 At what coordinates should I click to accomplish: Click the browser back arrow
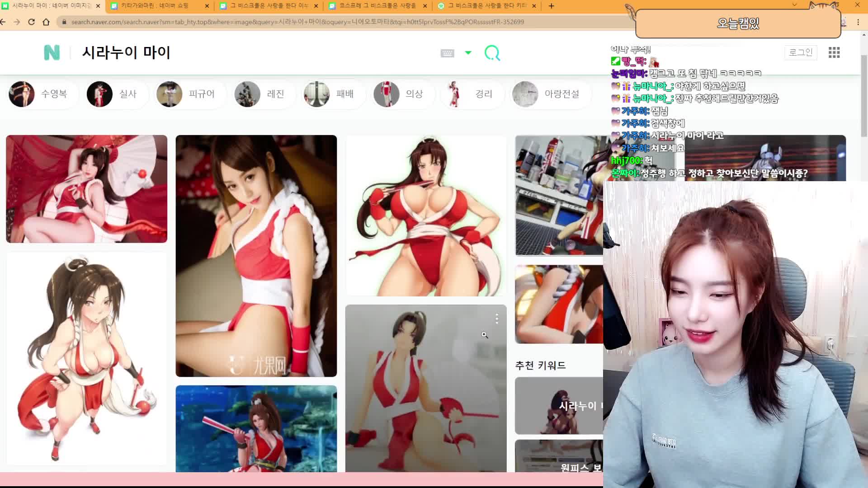[3, 22]
